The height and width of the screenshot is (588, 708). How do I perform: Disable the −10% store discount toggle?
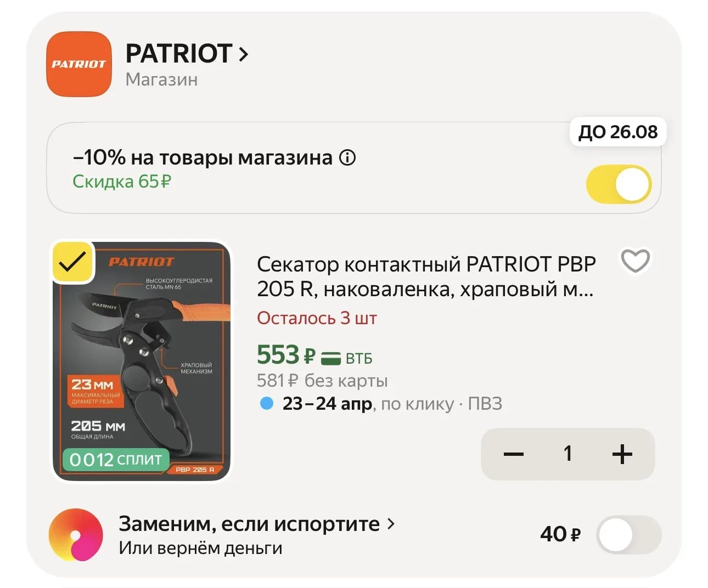[x=619, y=184]
